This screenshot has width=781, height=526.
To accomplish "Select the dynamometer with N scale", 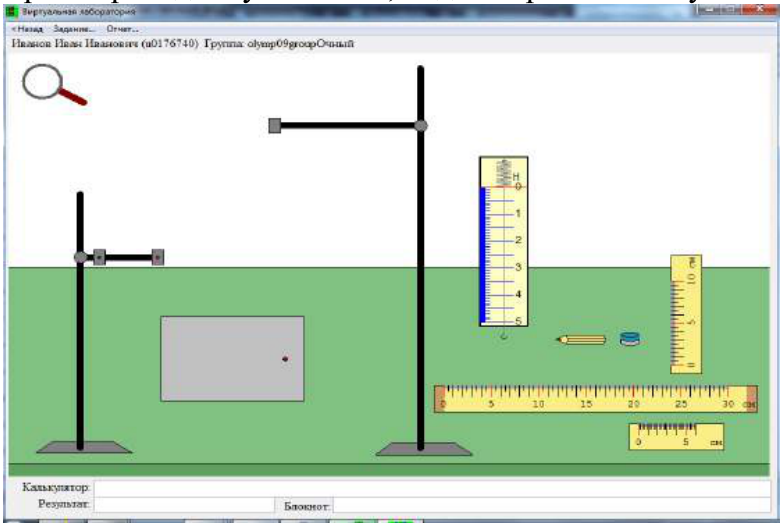I will coord(504,242).
